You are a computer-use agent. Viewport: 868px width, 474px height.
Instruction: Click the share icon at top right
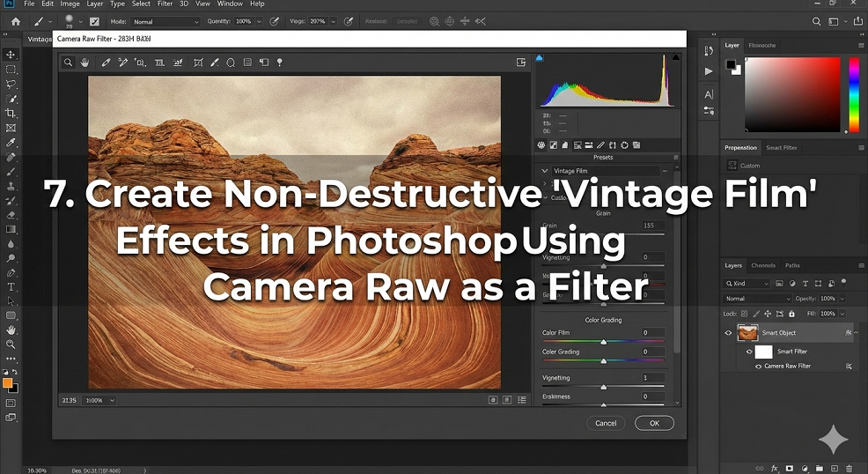point(858,22)
